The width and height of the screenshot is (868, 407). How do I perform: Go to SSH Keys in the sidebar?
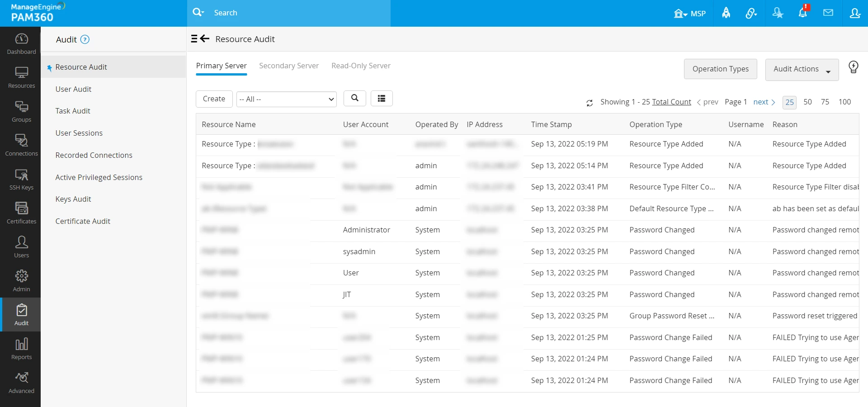click(x=21, y=180)
